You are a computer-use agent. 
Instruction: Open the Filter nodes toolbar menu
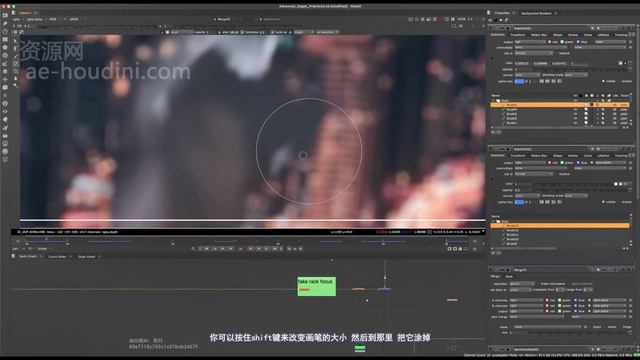tap(5, 56)
